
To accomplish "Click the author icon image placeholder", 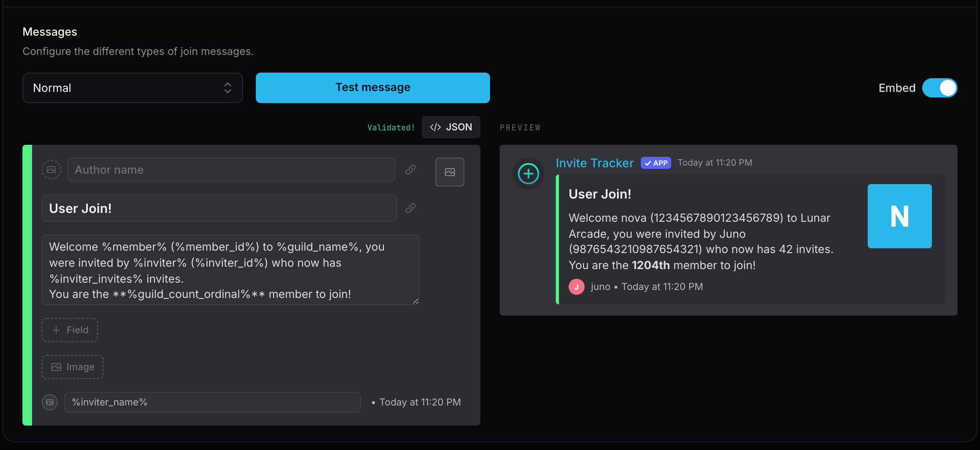I will (51, 170).
